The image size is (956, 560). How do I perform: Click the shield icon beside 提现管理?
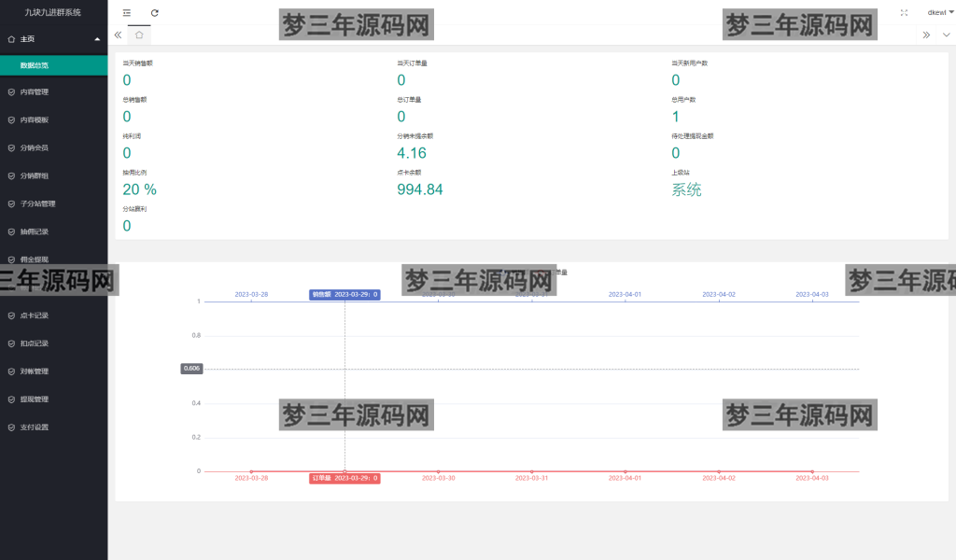point(11,399)
